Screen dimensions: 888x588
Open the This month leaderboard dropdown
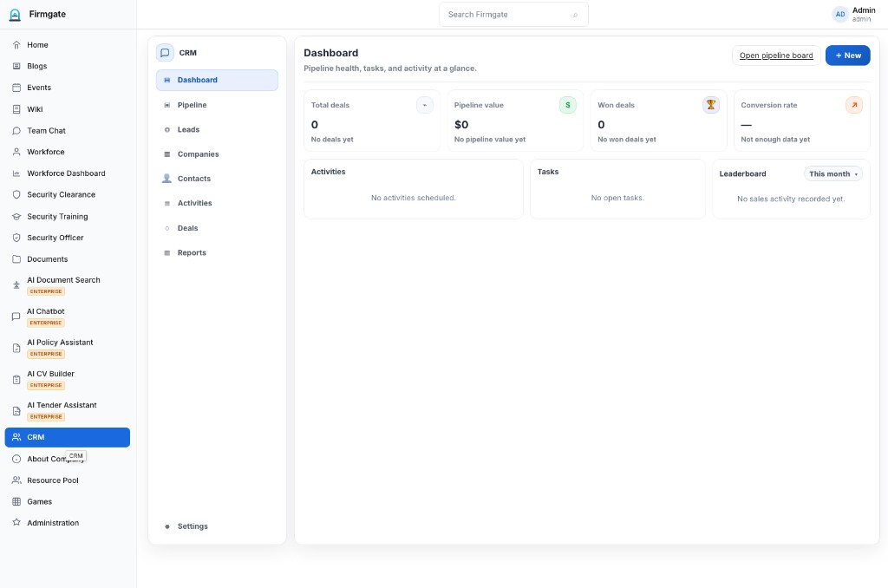(x=833, y=174)
